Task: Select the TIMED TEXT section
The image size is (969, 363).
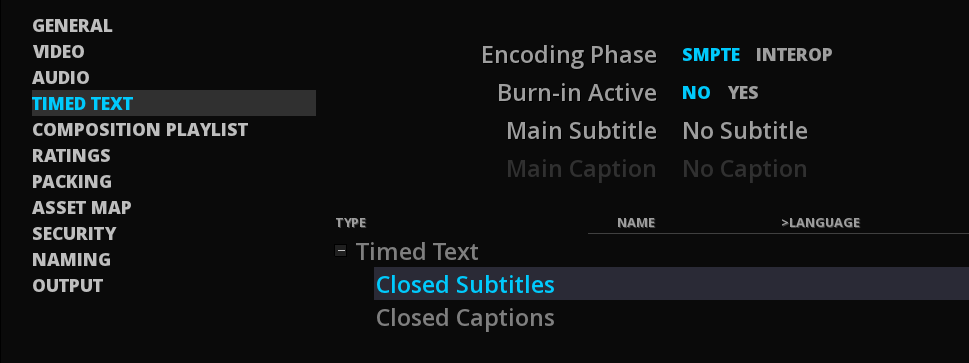Action: pos(174,103)
